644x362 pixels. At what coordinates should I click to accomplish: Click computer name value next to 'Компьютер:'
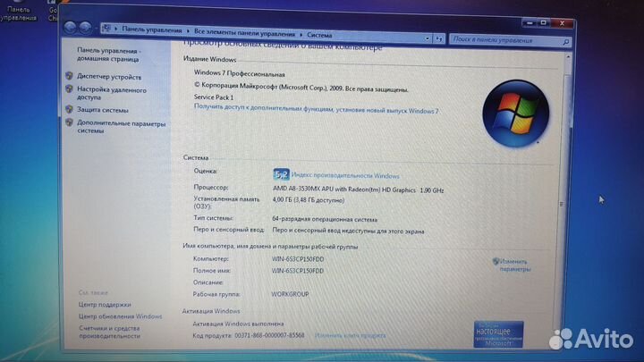[298, 259]
